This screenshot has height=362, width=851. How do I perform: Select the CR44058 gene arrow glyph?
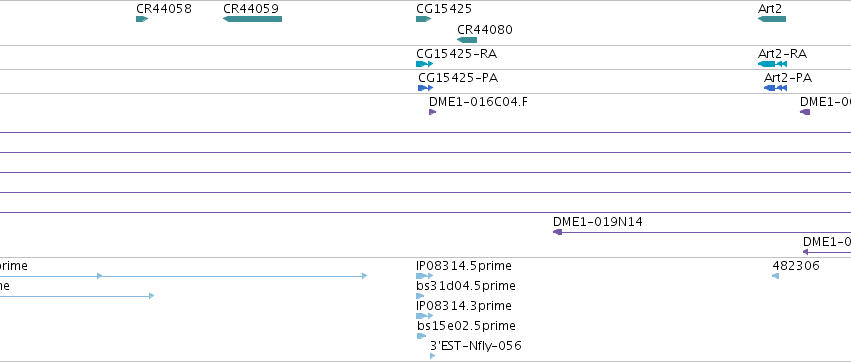(142, 19)
